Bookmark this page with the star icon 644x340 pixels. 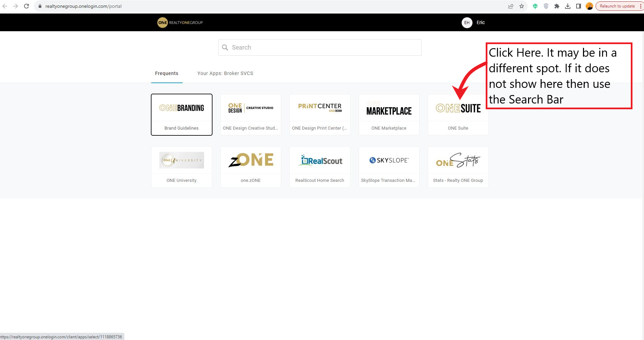click(x=522, y=6)
